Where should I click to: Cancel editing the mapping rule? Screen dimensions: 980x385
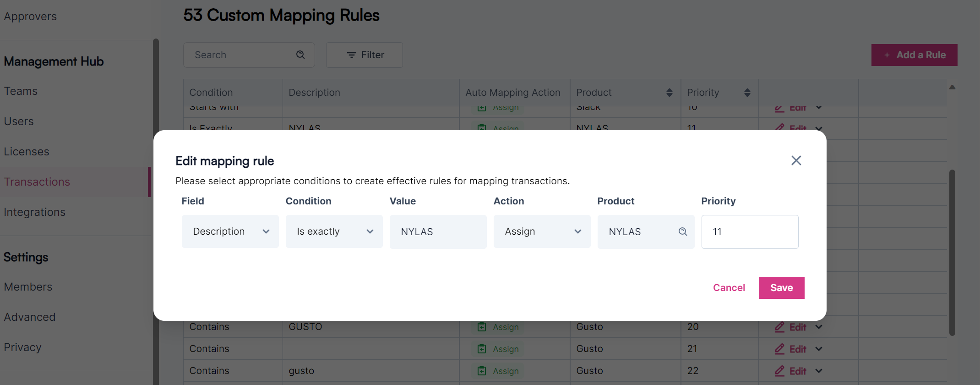729,288
